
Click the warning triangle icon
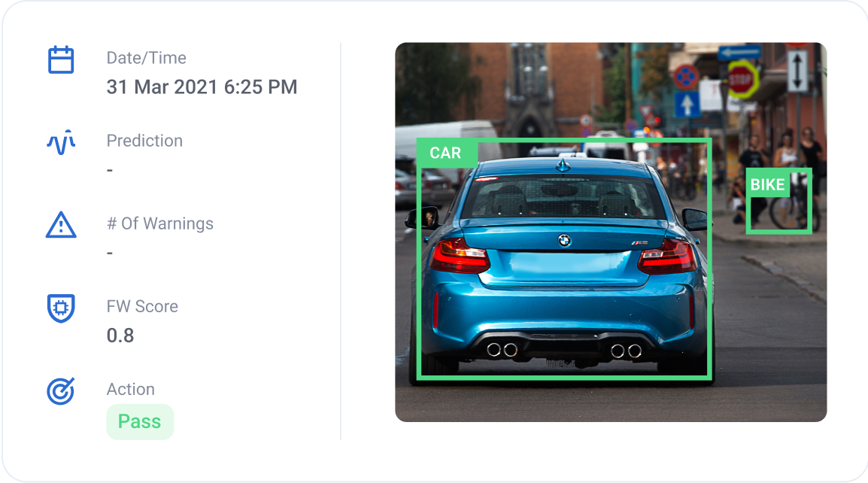pos(61,225)
